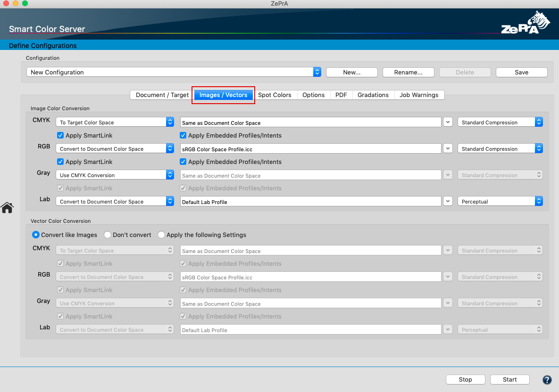559x392 pixels.
Task: Open the New Configuration dropdown
Action: tap(317, 72)
